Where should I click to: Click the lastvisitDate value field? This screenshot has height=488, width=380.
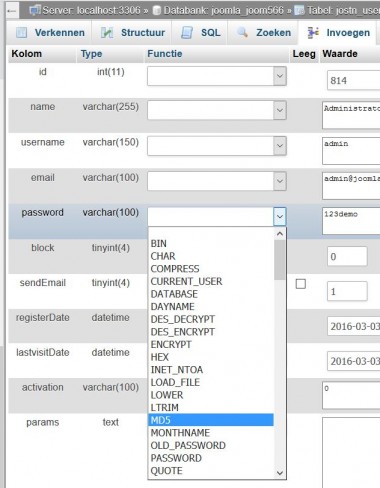tap(353, 361)
